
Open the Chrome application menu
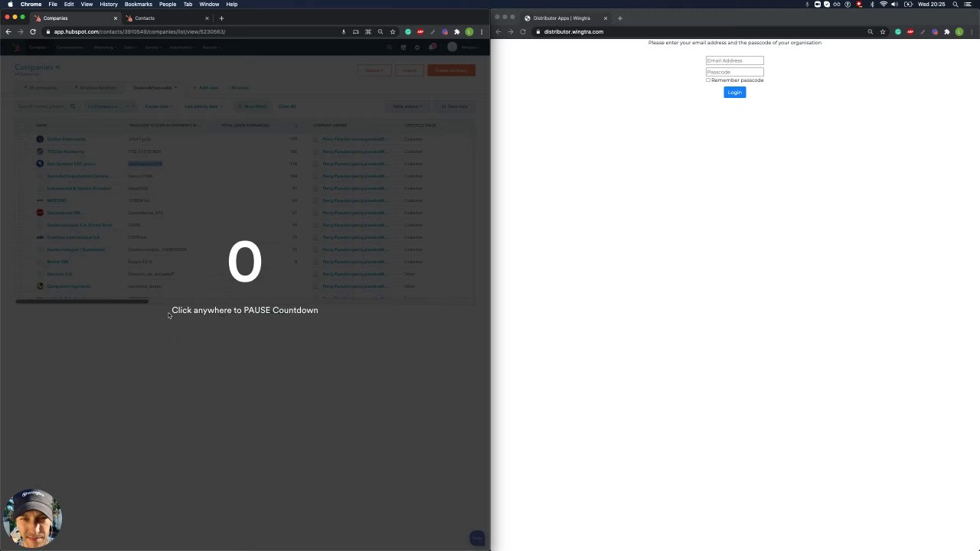tap(31, 4)
